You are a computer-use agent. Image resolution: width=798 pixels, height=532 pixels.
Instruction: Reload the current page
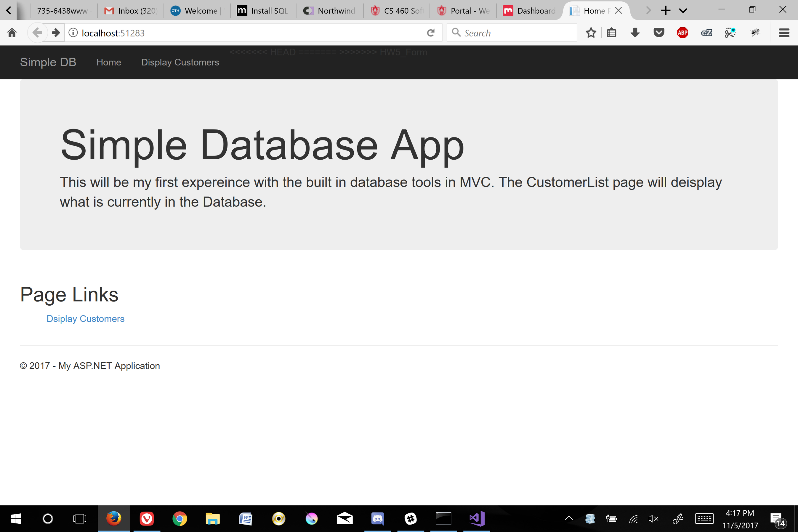[x=431, y=33]
